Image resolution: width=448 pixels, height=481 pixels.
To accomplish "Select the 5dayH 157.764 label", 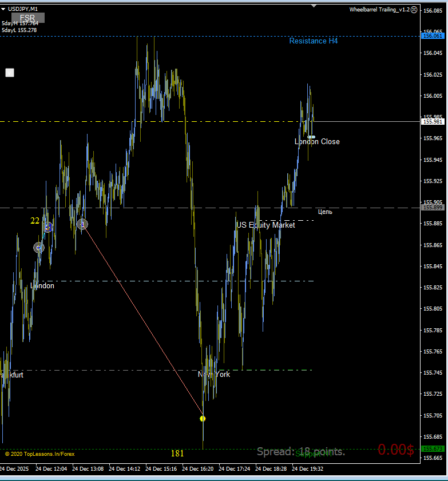I will pyautogui.click(x=20, y=23).
